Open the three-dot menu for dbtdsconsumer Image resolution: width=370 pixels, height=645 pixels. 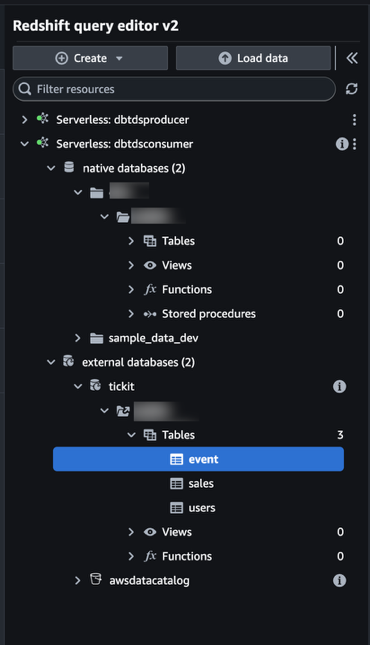[x=354, y=144]
